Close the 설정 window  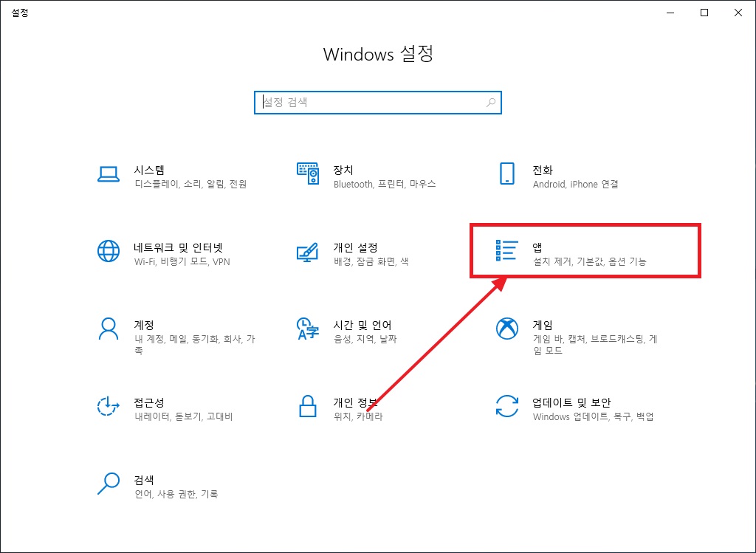pyautogui.click(x=738, y=13)
